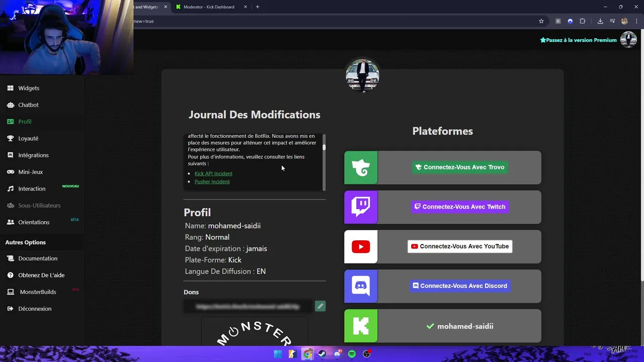Screen dimensions: 644x362
Task: Open a new browser tab
Action: click(x=258, y=7)
